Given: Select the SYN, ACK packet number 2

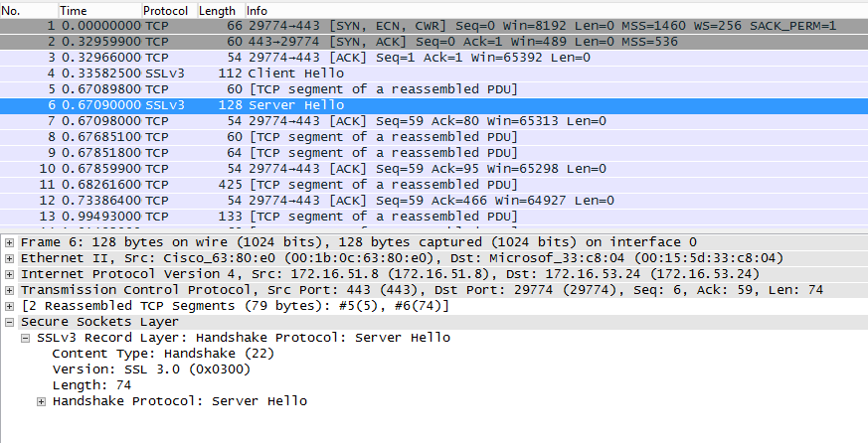Looking at the screenshot, I should tap(398, 42).
